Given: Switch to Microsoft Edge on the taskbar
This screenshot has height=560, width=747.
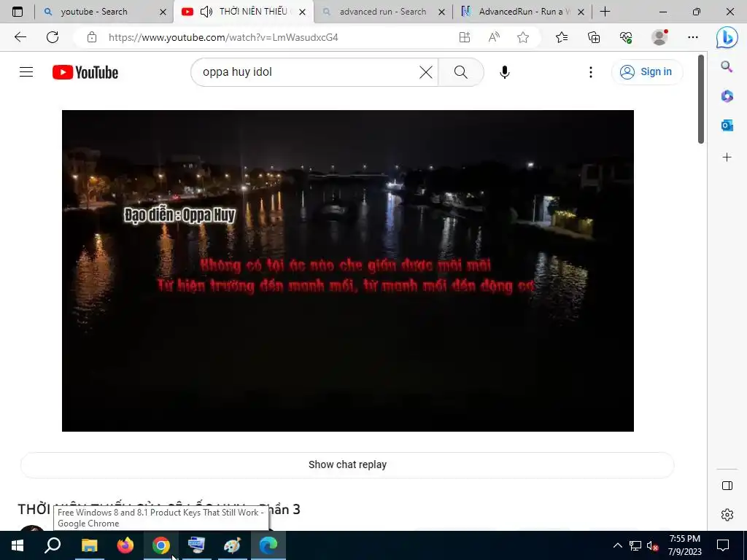Looking at the screenshot, I should 268,545.
